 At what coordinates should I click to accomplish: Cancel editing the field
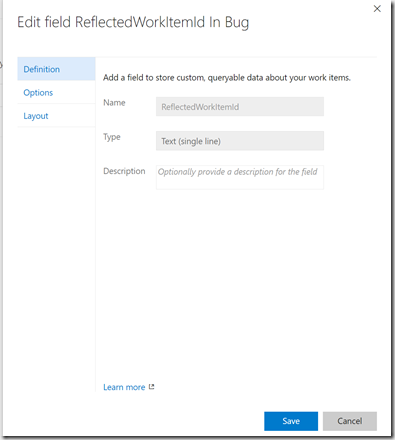pyautogui.click(x=350, y=421)
